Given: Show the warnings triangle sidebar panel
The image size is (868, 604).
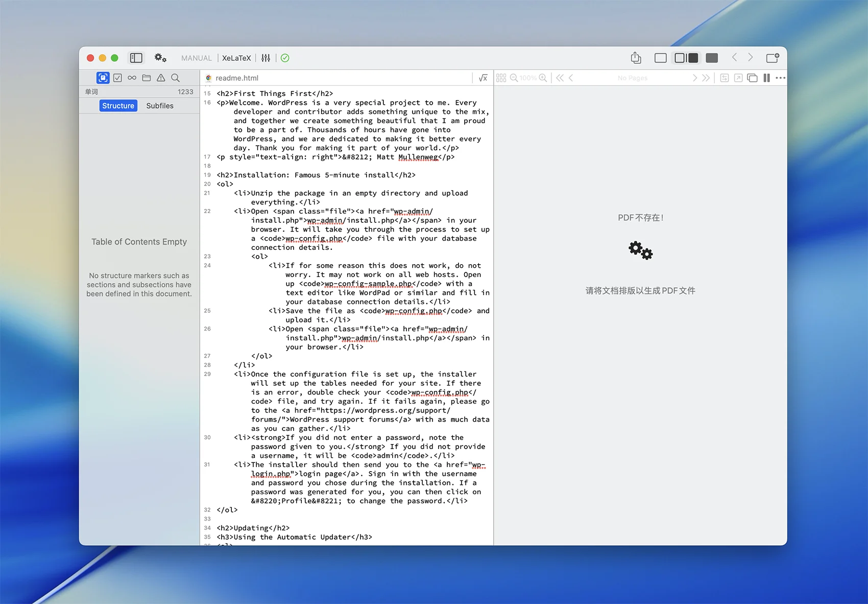Looking at the screenshot, I should tap(161, 78).
